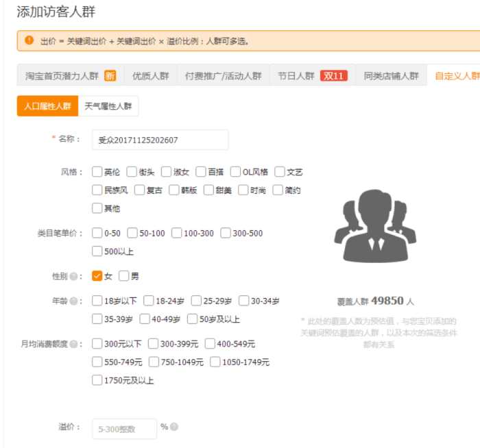Screen dimensions: 480x448
Task: Check the 韩版 style checkbox
Action: pyautogui.click(x=174, y=190)
